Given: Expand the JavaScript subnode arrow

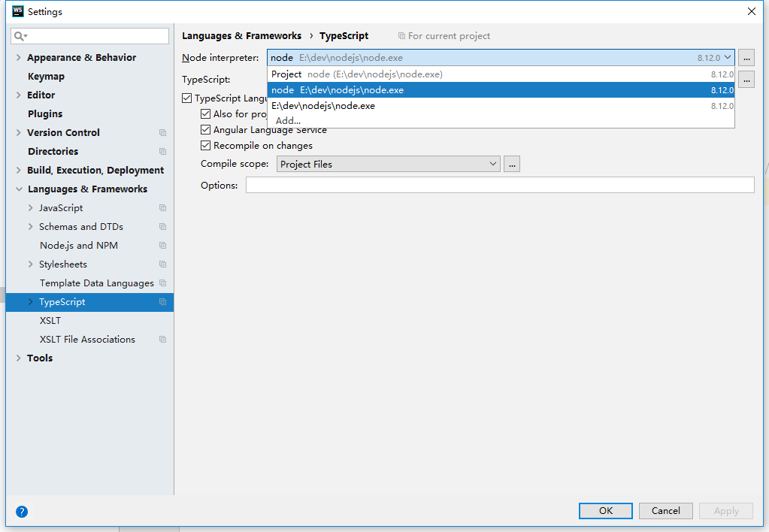Looking at the screenshot, I should tap(30, 208).
